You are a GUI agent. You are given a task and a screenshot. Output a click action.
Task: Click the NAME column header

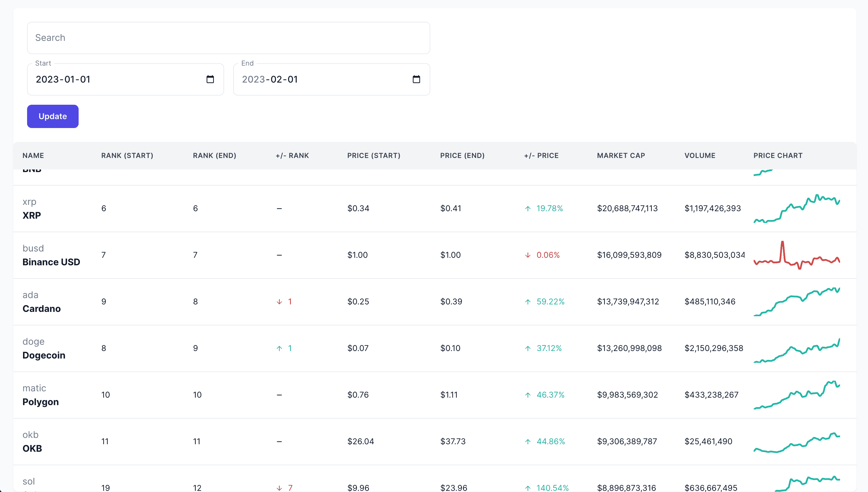pyautogui.click(x=33, y=155)
